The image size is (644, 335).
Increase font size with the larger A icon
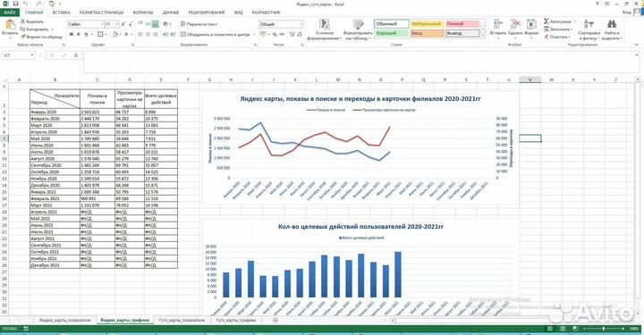123,24
